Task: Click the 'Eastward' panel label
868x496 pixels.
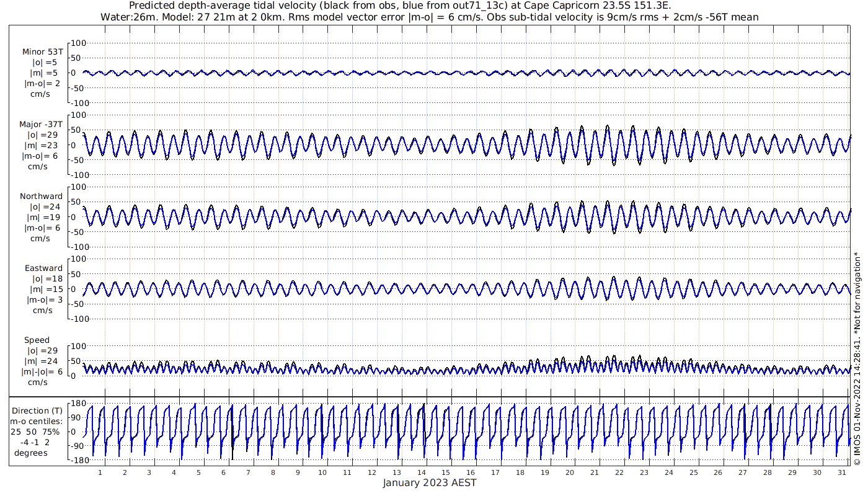Action: pos(43,268)
